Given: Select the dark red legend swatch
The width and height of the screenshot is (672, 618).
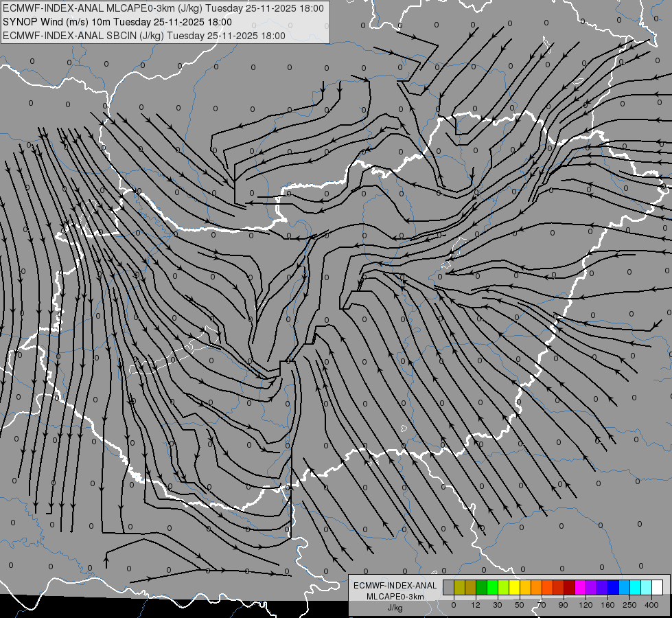Looking at the screenshot, I should (570, 587).
